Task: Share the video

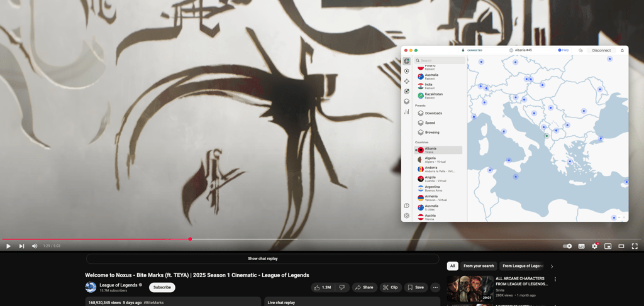Action: click(x=364, y=288)
